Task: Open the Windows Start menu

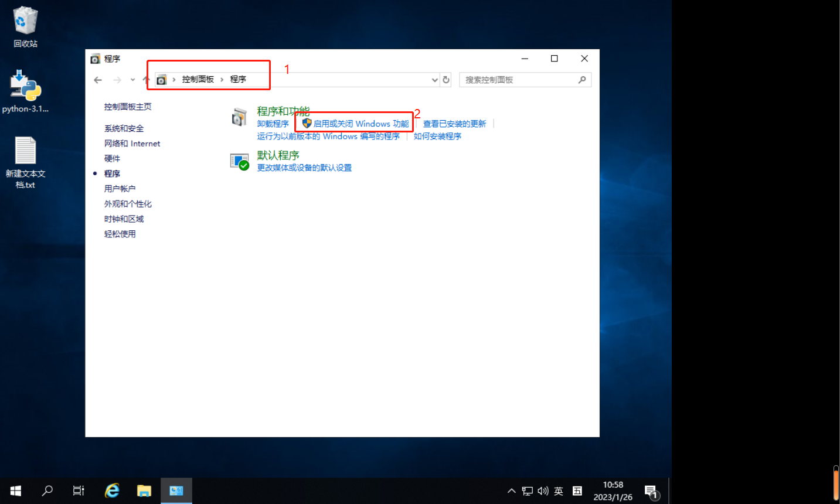Action: 16,491
